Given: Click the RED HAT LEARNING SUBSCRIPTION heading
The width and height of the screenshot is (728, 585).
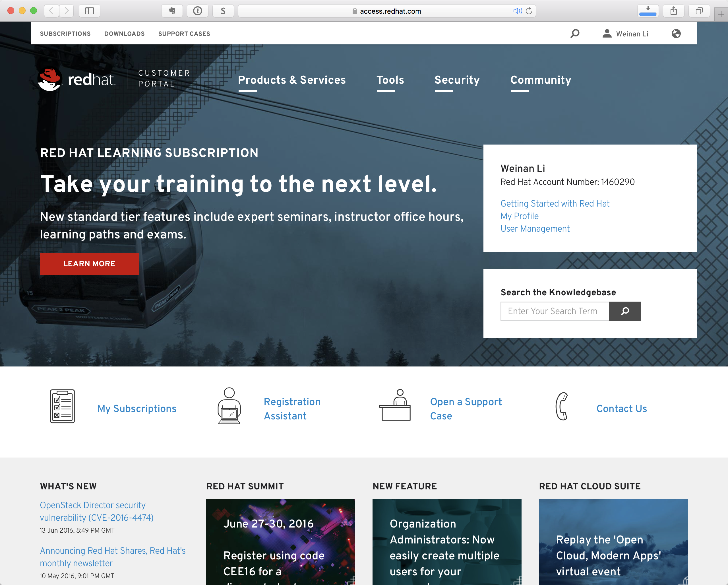Looking at the screenshot, I should pos(149,153).
